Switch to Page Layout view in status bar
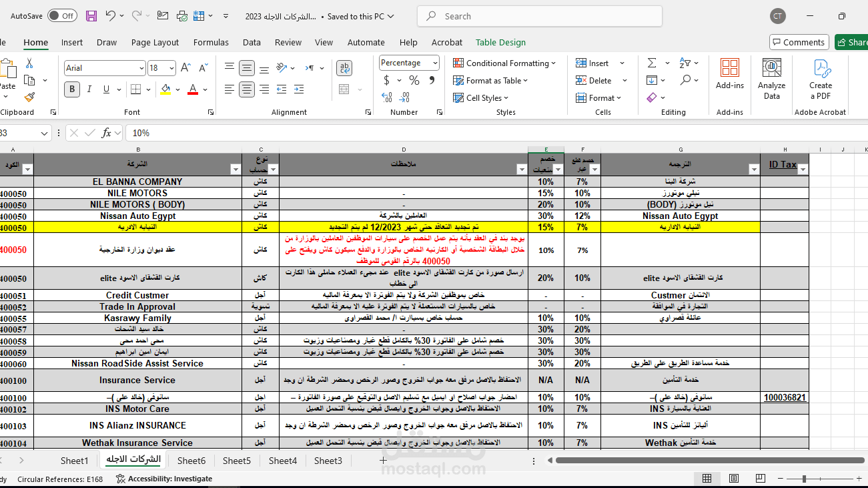The width and height of the screenshot is (868, 488). pyautogui.click(x=734, y=479)
